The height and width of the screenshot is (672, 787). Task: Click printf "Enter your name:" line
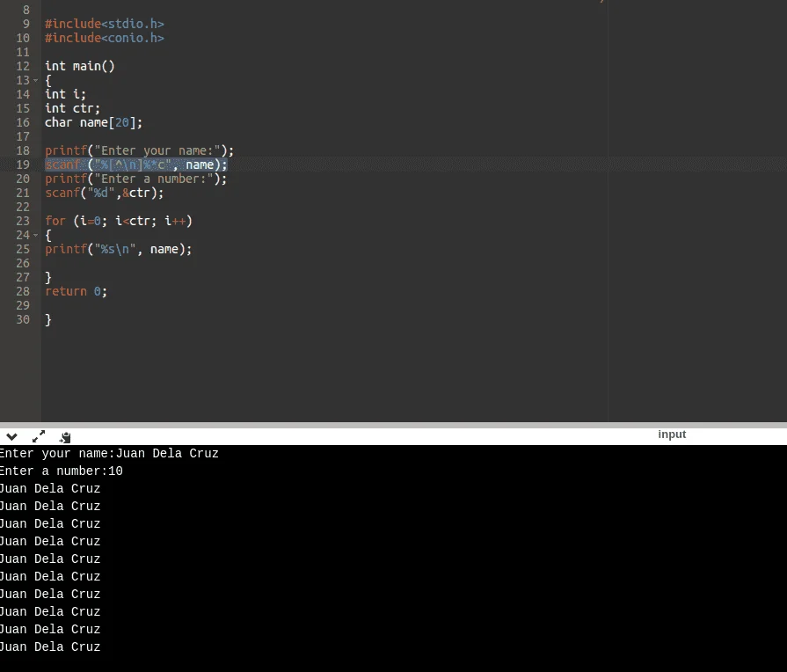(140, 150)
